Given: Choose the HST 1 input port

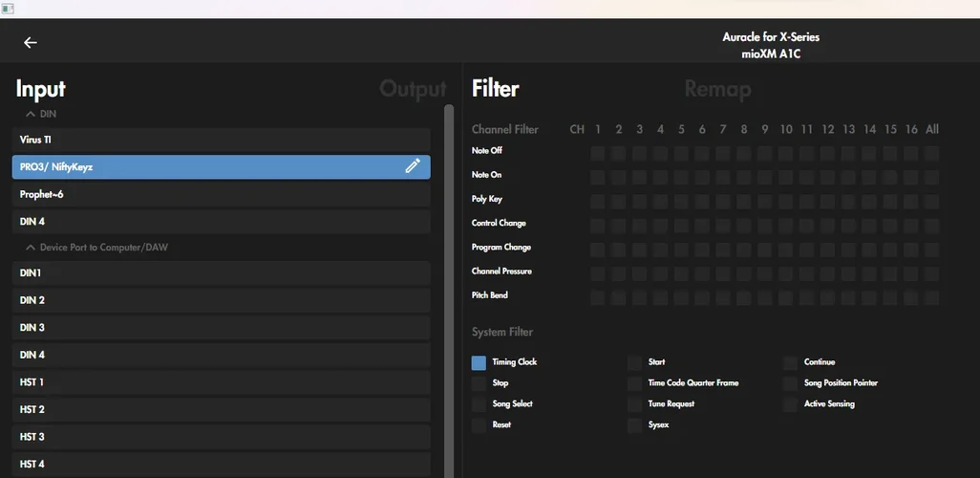Looking at the screenshot, I should pos(221,382).
